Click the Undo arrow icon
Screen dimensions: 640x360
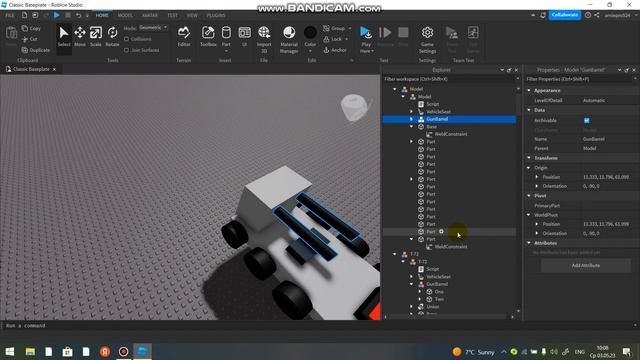[78, 15]
